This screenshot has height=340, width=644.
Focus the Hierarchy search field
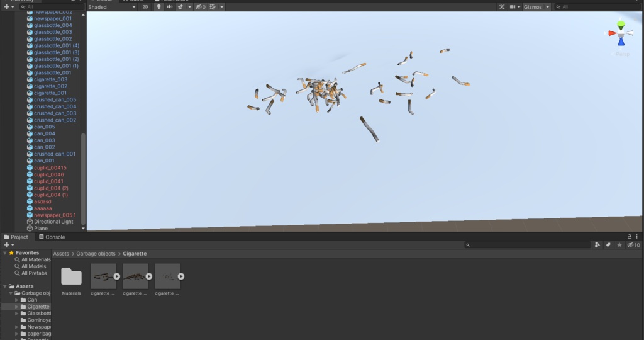(x=52, y=7)
